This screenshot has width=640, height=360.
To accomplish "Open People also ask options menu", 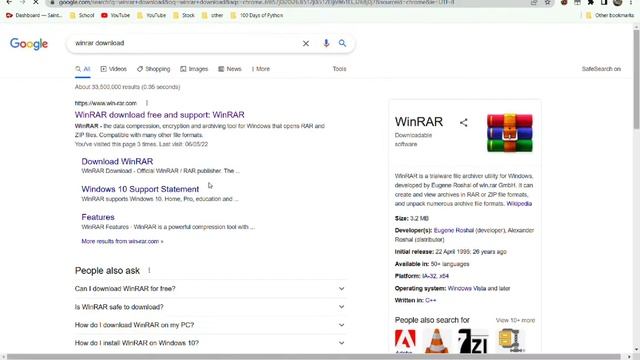I will pyautogui.click(x=149, y=270).
